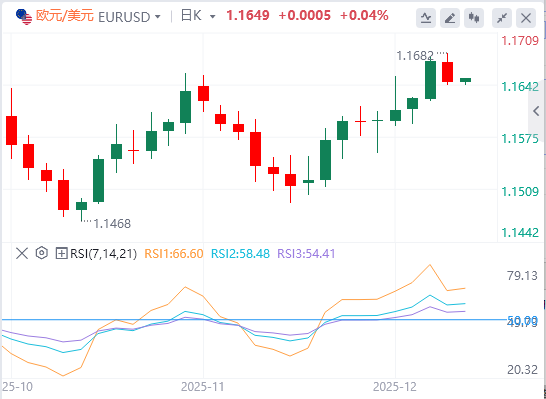This screenshot has height=399, width=546.
Task: Click the 欧元/美元 pair name
Action: [65, 16]
